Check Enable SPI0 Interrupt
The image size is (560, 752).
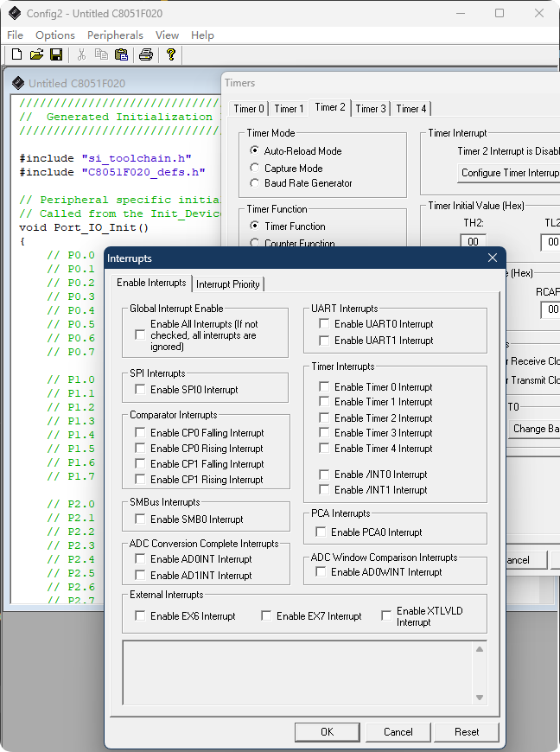(140, 389)
